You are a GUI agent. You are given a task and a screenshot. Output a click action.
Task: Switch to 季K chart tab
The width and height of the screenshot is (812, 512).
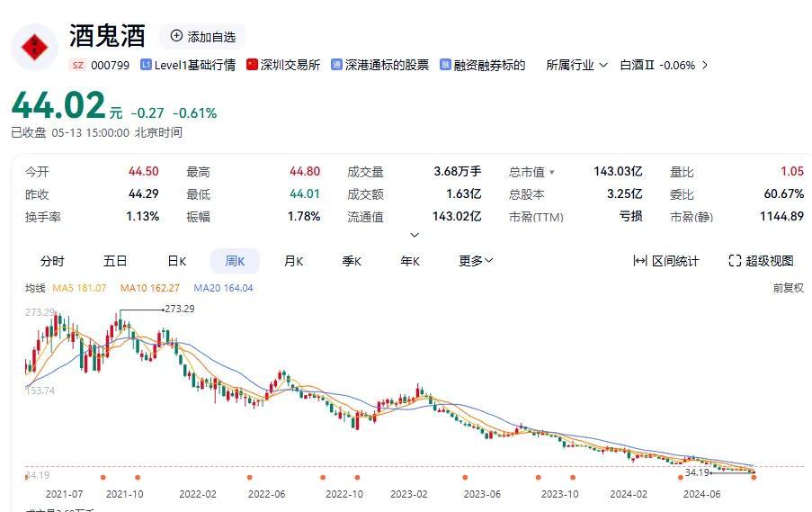[352, 261]
